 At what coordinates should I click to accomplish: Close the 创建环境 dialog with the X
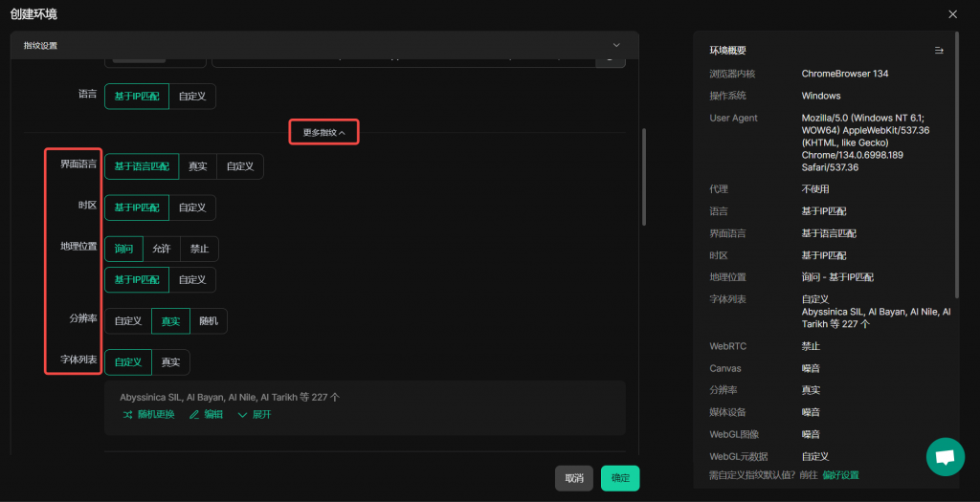[952, 14]
